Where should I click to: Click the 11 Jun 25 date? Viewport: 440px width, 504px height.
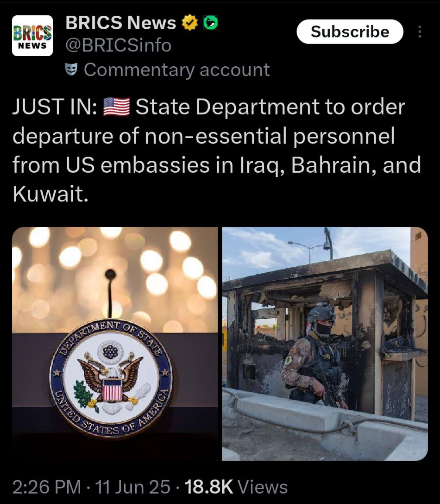[x=133, y=487]
